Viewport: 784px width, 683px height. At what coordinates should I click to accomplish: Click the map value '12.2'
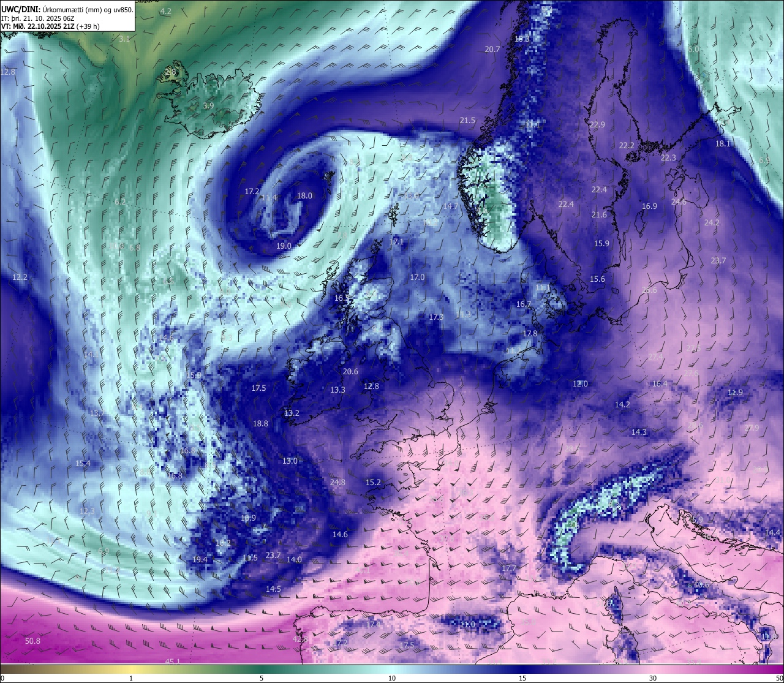tap(20, 277)
